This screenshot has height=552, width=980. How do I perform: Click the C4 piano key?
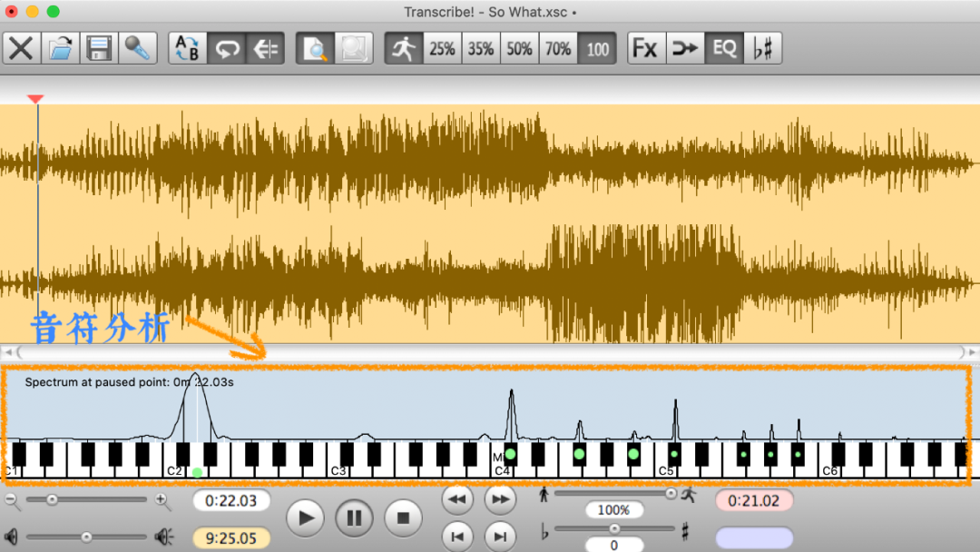tap(500, 470)
